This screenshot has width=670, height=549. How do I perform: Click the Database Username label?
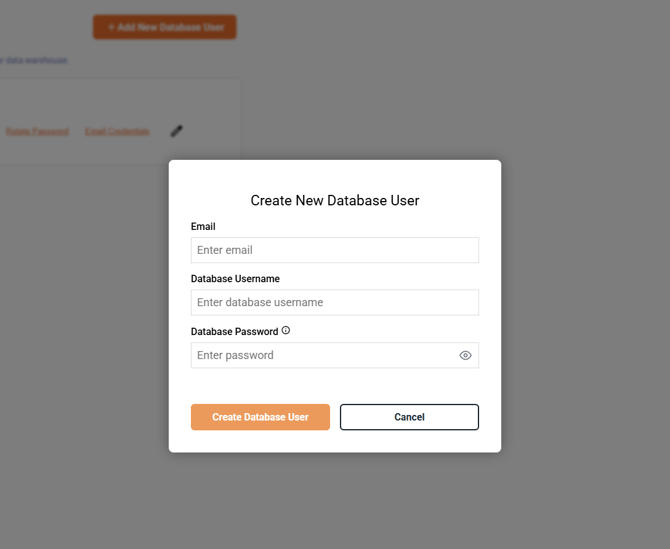click(235, 278)
